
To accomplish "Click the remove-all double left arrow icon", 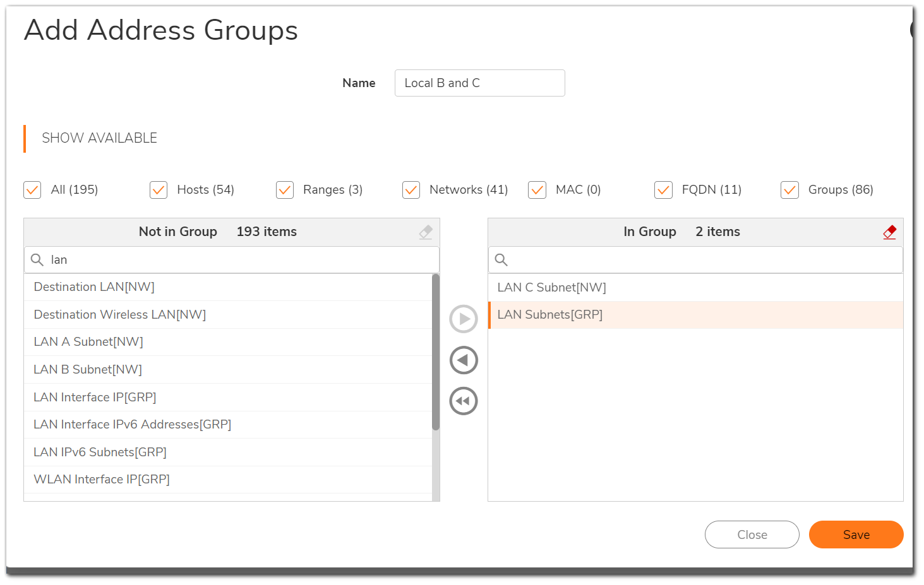I will [x=464, y=401].
